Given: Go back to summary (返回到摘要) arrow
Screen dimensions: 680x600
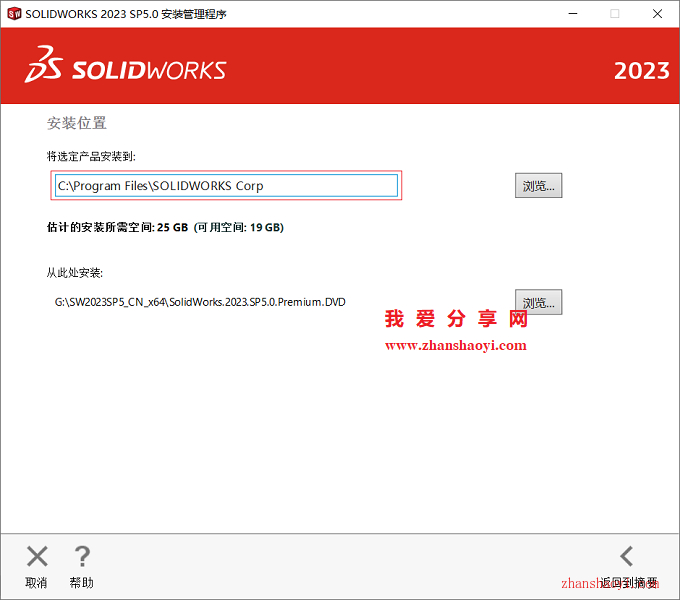Looking at the screenshot, I should 627,556.
